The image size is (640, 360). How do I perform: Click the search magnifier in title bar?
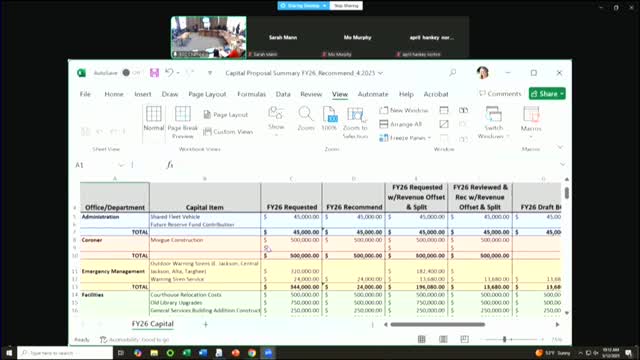[453, 73]
